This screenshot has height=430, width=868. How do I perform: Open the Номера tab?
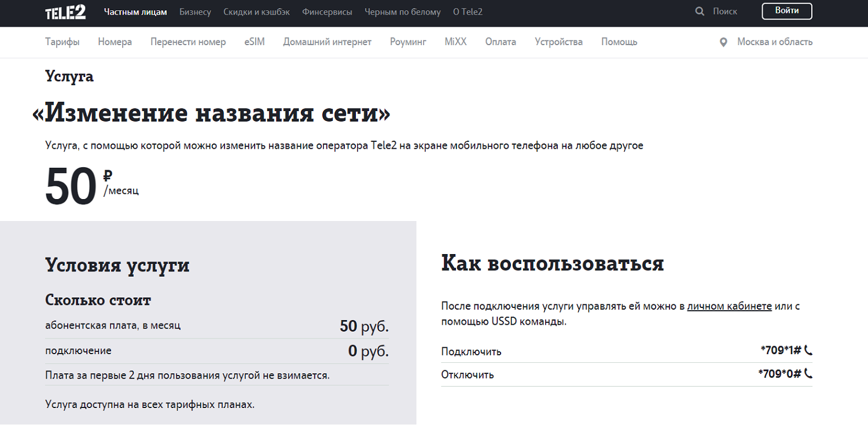pos(115,42)
